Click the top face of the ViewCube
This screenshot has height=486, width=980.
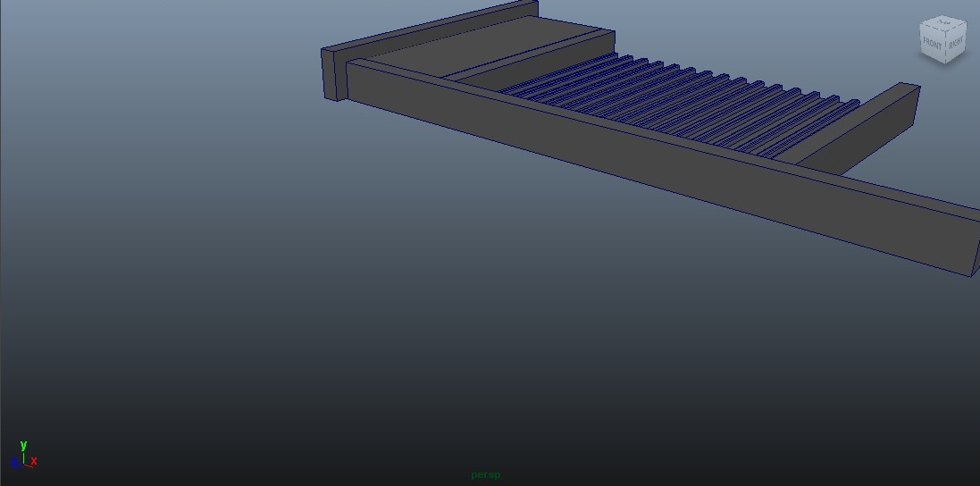tap(943, 23)
